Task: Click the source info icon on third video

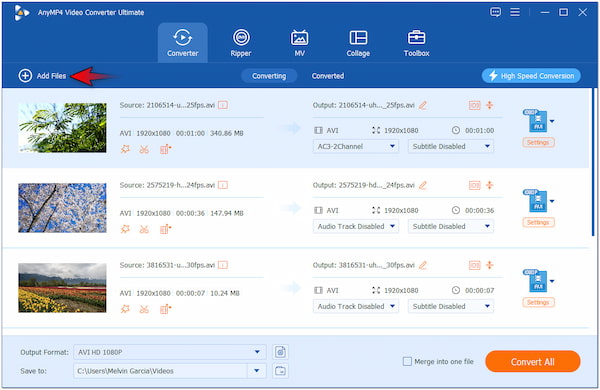Action: coord(223,265)
